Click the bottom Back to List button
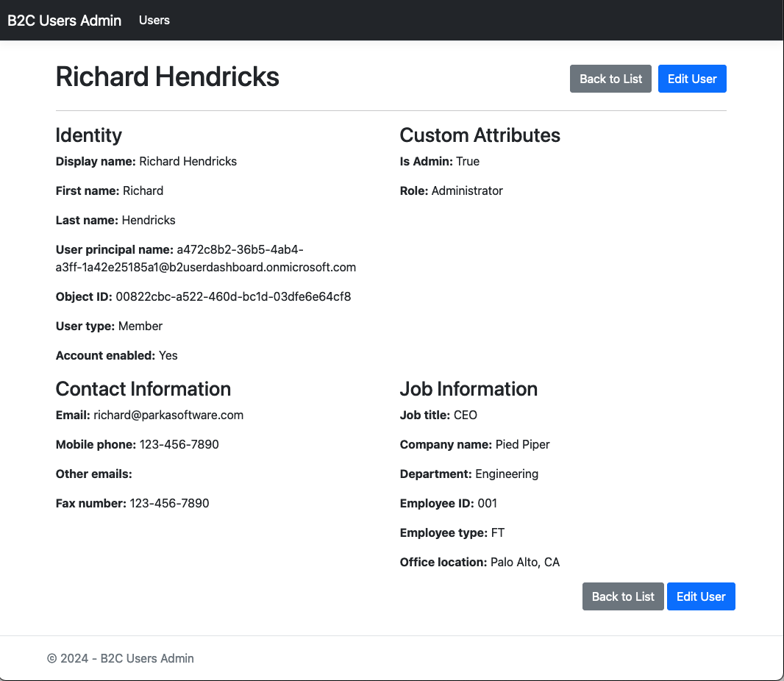This screenshot has width=784, height=681. pyautogui.click(x=623, y=596)
